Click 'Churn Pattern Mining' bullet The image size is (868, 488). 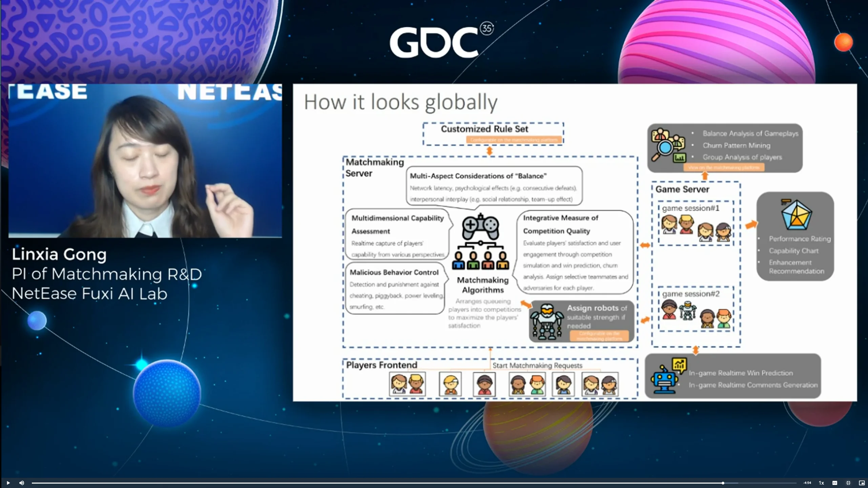[x=736, y=145]
